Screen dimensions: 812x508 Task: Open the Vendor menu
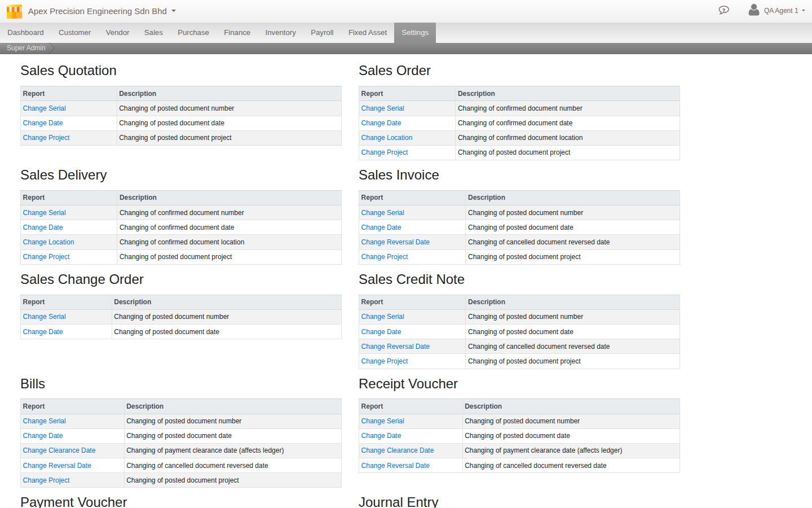click(x=117, y=33)
